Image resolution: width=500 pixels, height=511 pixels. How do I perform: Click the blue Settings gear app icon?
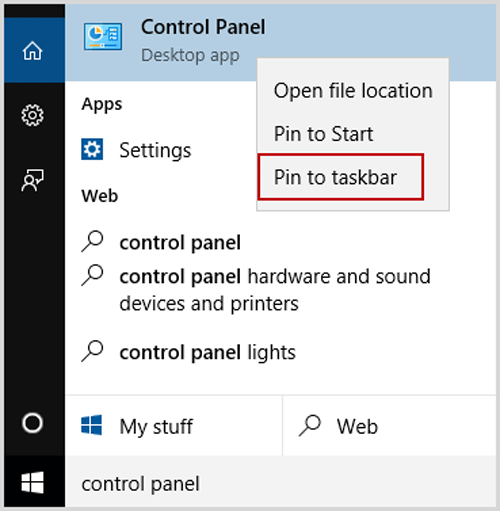click(x=92, y=149)
